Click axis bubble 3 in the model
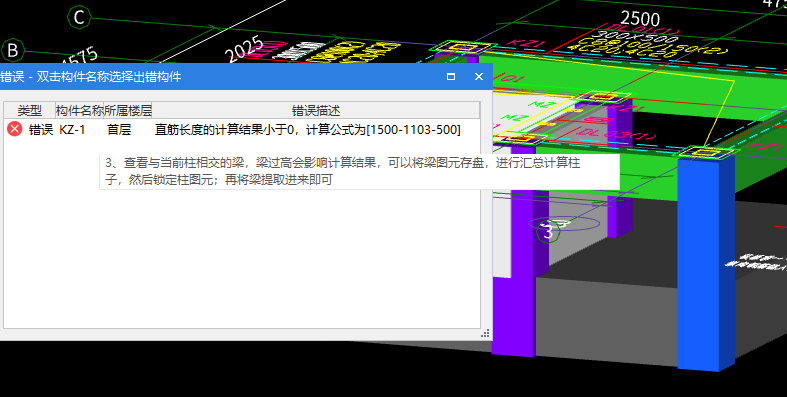This screenshot has width=787, height=397. (548, 232)
